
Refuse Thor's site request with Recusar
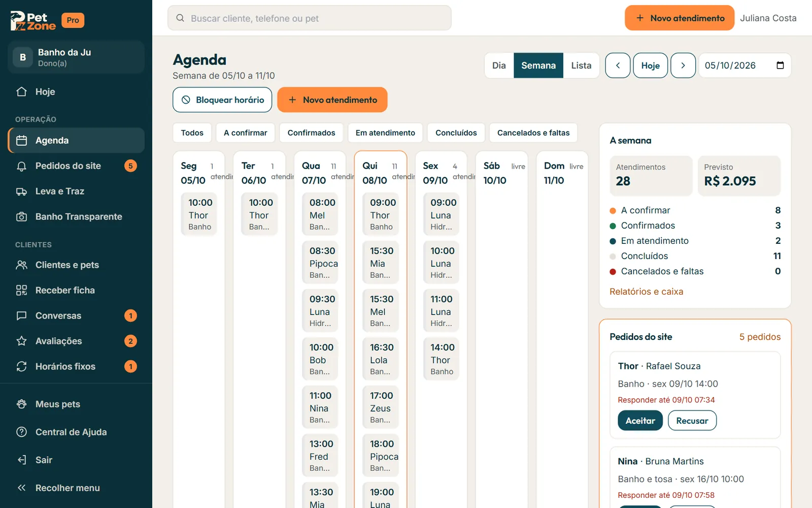click(692, 421)
